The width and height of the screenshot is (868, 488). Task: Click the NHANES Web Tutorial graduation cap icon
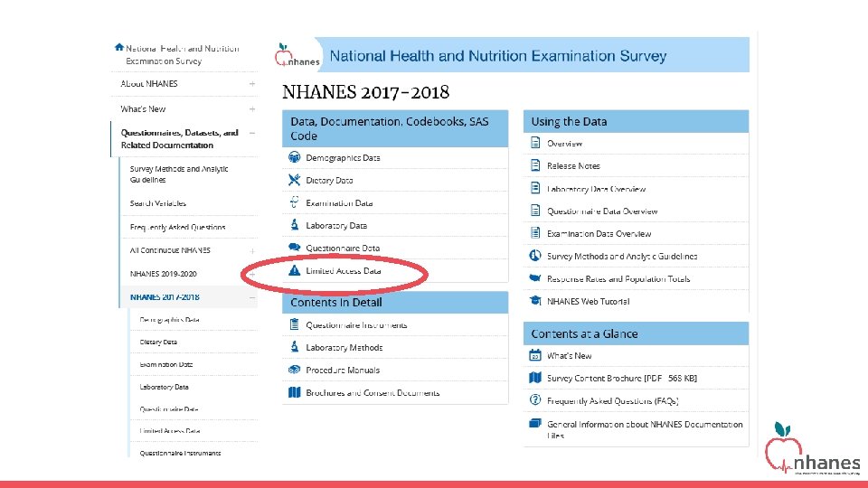click(x=535, y=300)
